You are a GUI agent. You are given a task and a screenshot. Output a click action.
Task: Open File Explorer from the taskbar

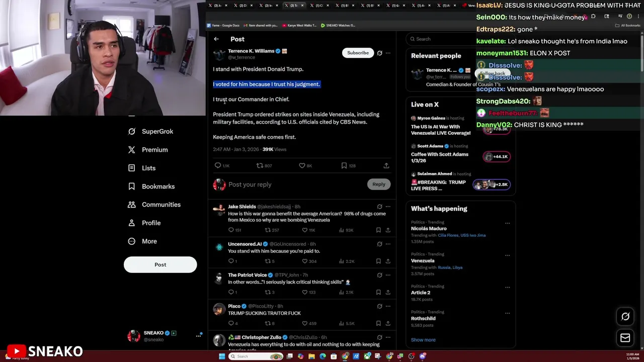(311, 356)
